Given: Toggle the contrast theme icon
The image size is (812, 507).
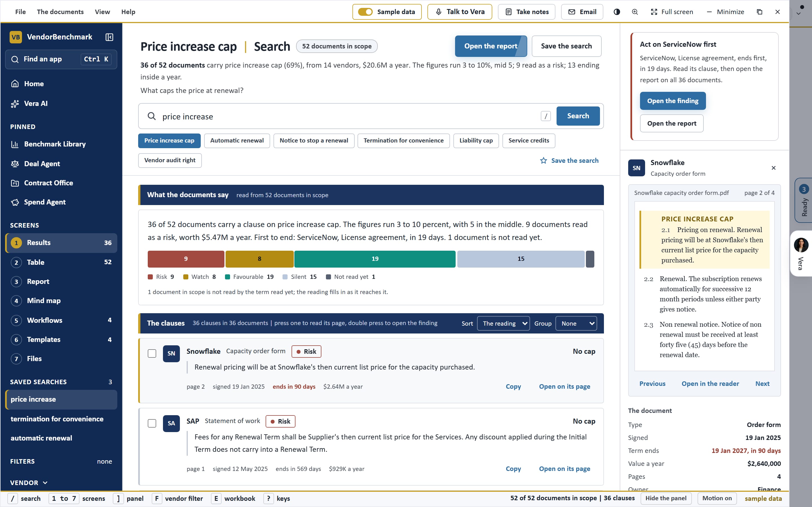Looking at the screenshot, I should (x=617, y=12).
